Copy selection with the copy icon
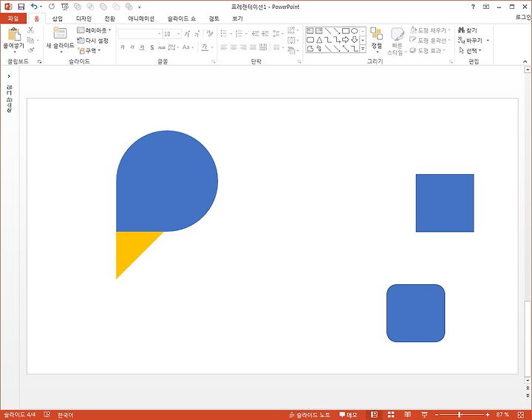532x420 pixels. coord(30,41)
